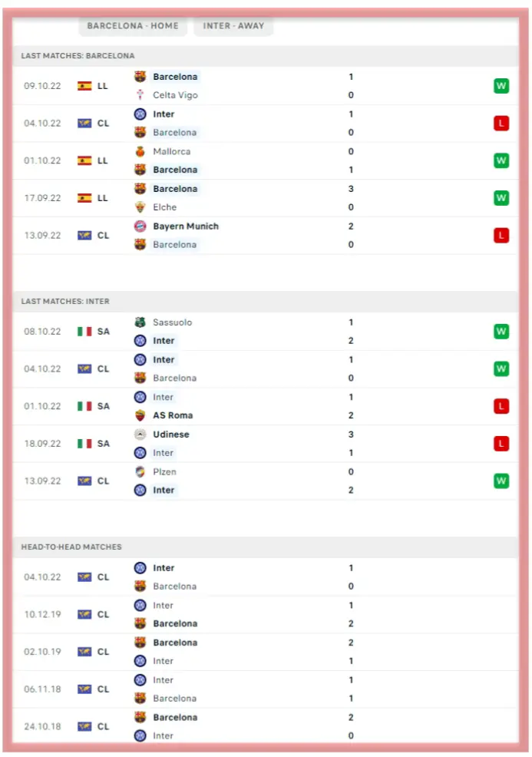Screen dimensions: 532x757
Task: Click Italy flag beside the 08.10.22 match
Action: pos(84,332)
